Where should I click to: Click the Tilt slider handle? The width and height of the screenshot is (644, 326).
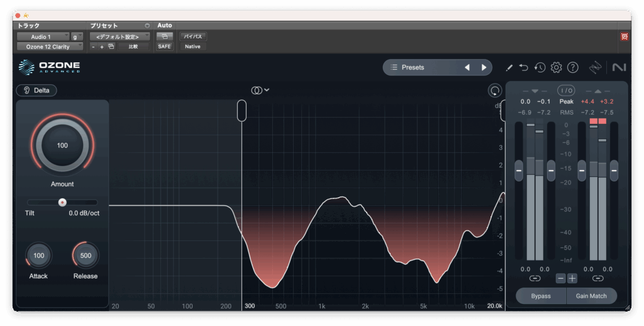coord(62,202)
